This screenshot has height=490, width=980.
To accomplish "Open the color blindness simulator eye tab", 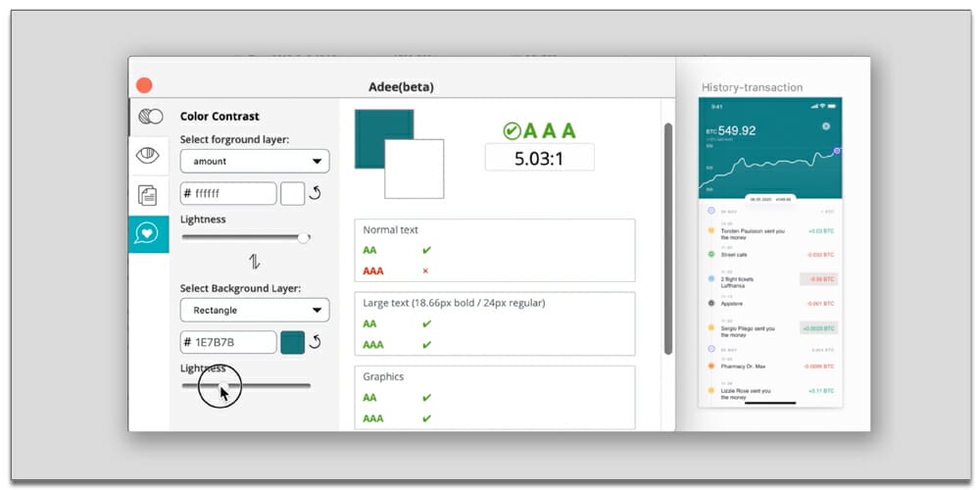I will (148, 155).
